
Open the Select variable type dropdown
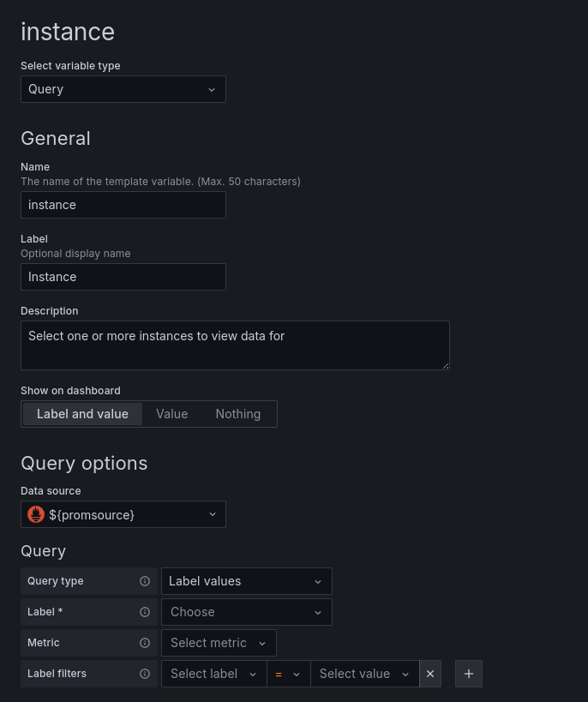point(123,89)
